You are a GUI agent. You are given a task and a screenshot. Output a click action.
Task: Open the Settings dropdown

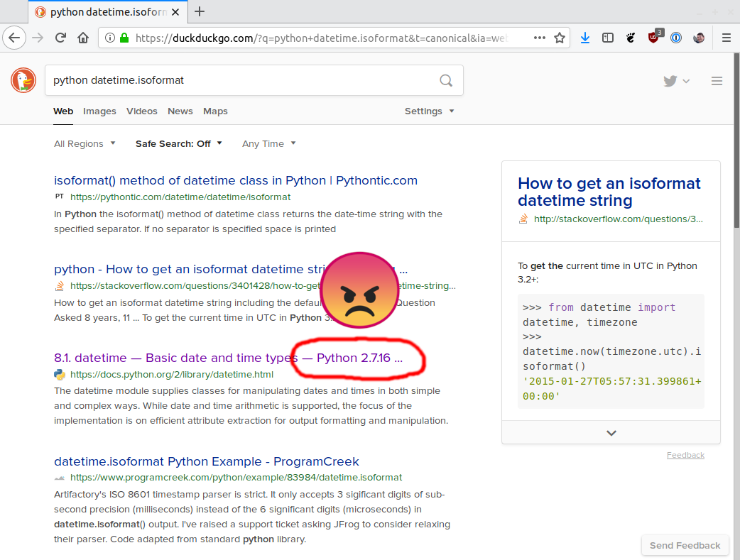429,111
